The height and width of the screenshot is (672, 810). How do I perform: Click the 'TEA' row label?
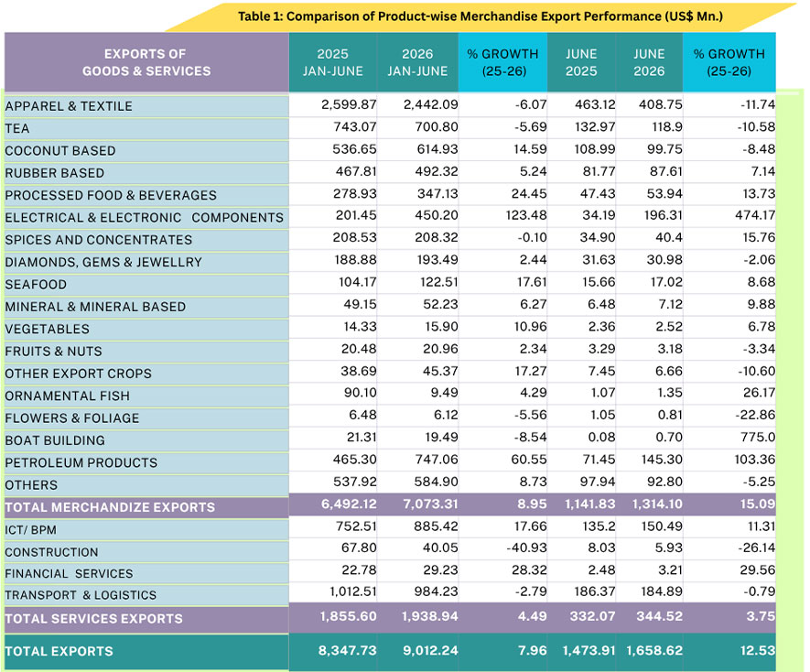point(17,129)
